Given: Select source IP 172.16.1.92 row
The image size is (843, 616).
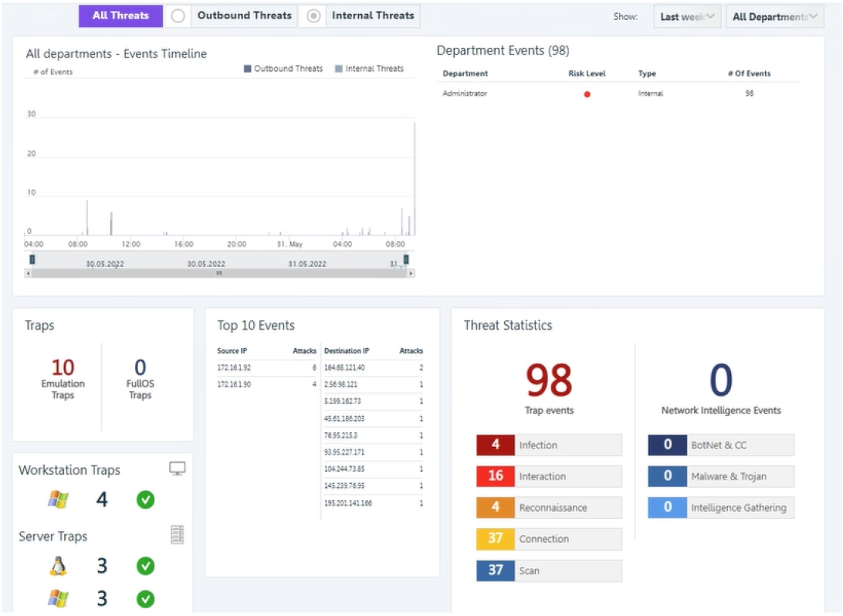Looking at the screenshot, I should click(234, 368).
